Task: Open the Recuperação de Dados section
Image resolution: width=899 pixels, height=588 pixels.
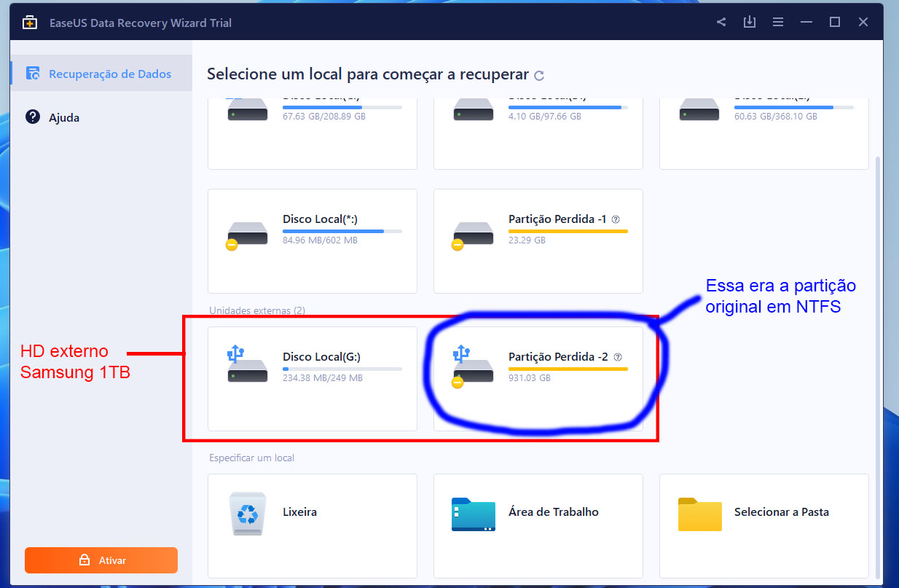Action: point(101,74)
